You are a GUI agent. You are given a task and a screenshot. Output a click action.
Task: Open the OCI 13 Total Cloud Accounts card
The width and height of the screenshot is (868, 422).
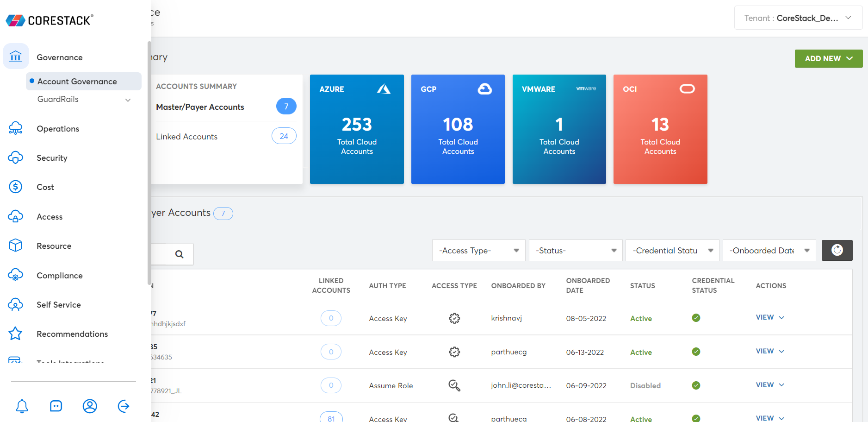click(660, 129)
